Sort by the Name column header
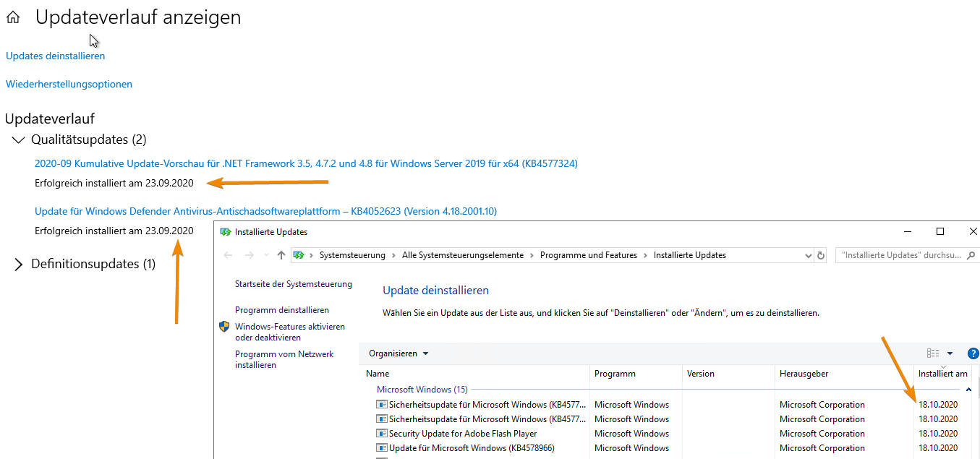This screenshot has height=459, width=980. coord(474,374)
